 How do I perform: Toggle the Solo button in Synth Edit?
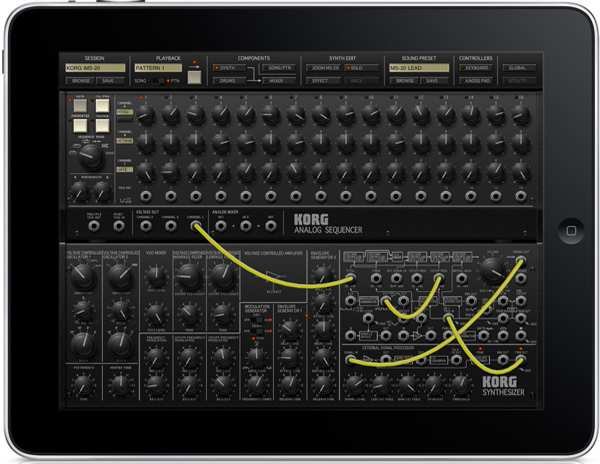click(x=362, y=68)
